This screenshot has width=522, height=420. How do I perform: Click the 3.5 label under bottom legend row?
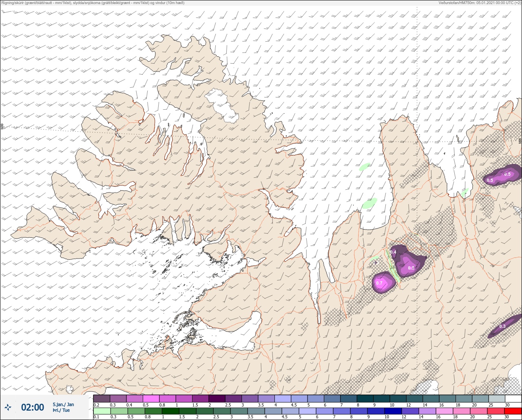(x=250, y=417)
